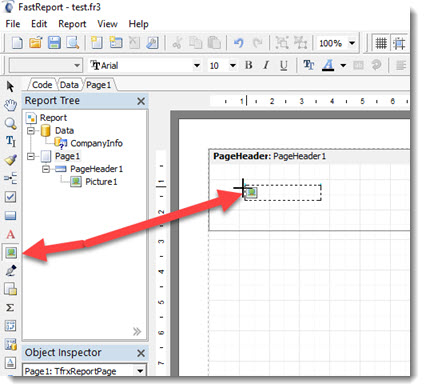
Task: Click the Open report folder icon
Action: pos(36,43)
